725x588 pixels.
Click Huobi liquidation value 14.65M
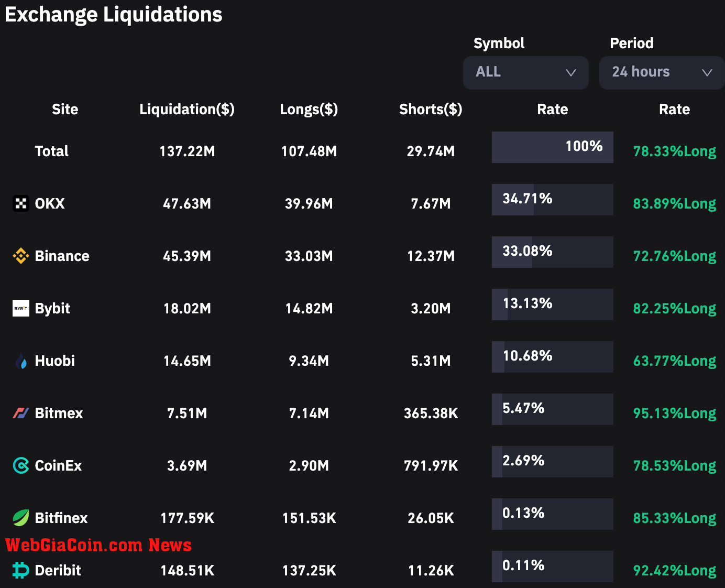tap(187, 361)
